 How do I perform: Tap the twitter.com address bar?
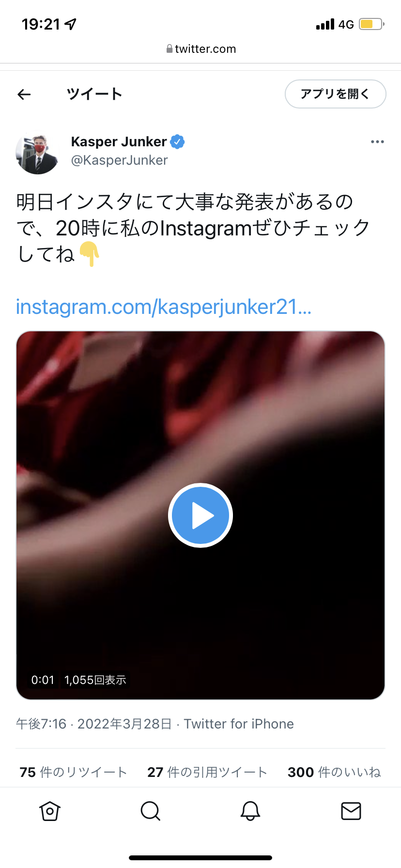pyautogui.click(x=200, y=49)
